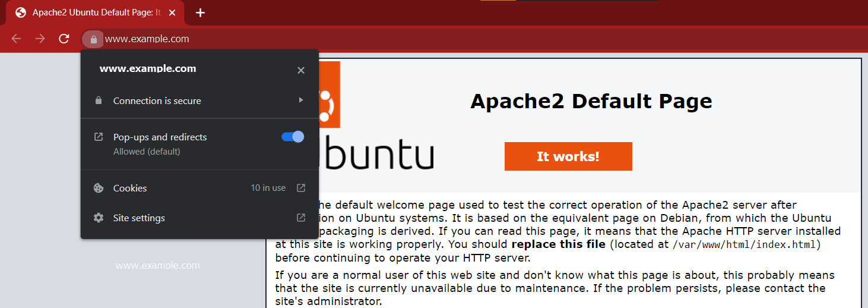Click external link icon beside Site settings

301,218
